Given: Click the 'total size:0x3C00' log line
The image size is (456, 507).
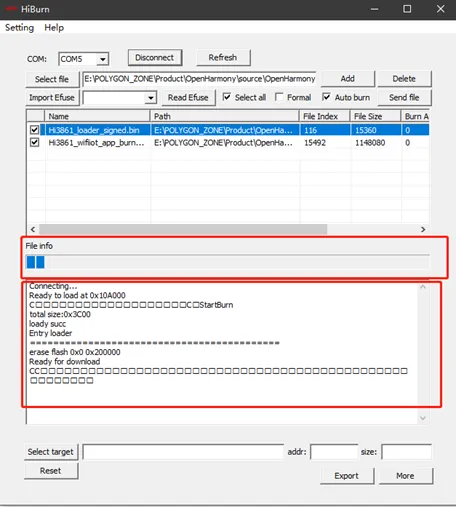Looking at the screenshot, I should 60,314.
